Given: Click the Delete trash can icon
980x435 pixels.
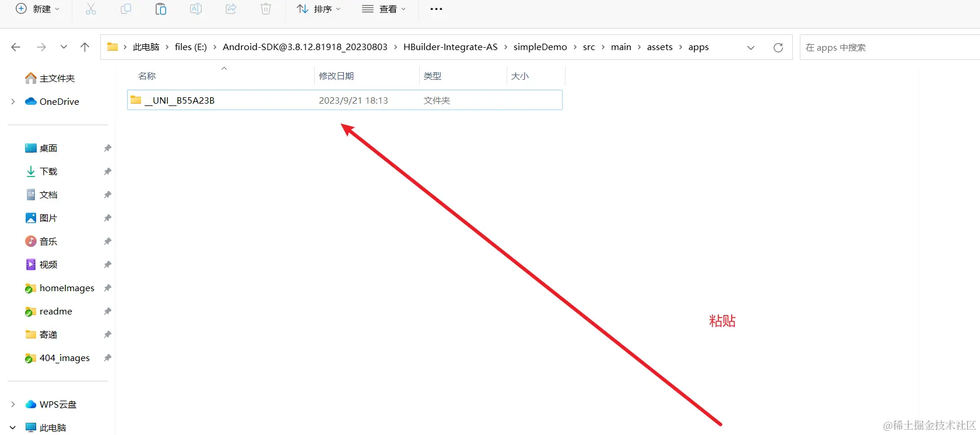Looking at the screenshot, I should tap(266, 9).
